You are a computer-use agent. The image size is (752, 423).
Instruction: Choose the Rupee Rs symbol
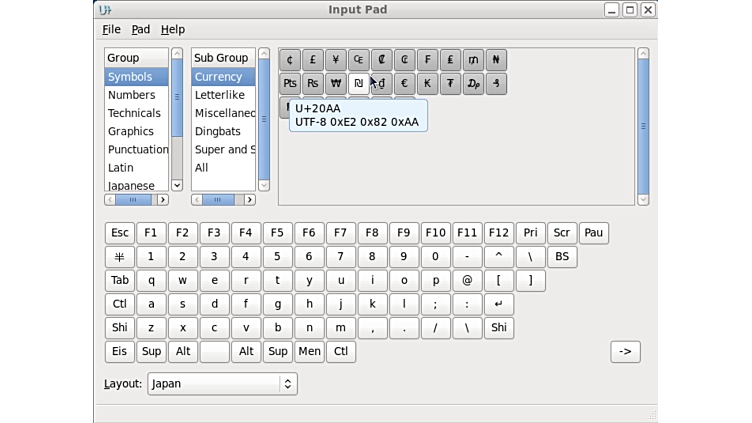pyautogui.click(x=313, y=84)
